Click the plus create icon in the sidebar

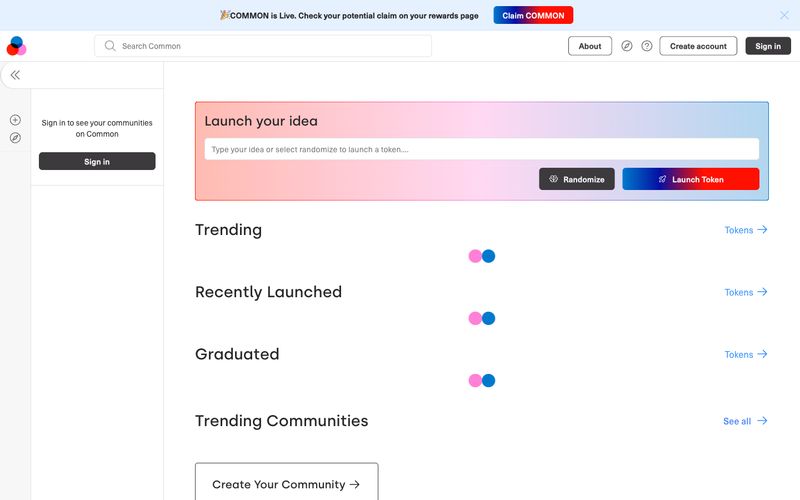coord(15,120)
